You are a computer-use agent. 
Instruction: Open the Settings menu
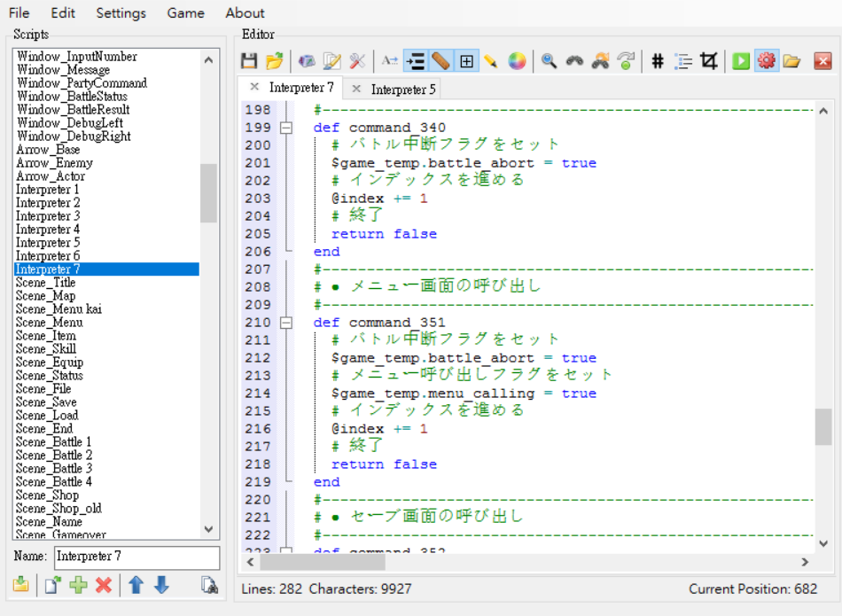(121, 13)
